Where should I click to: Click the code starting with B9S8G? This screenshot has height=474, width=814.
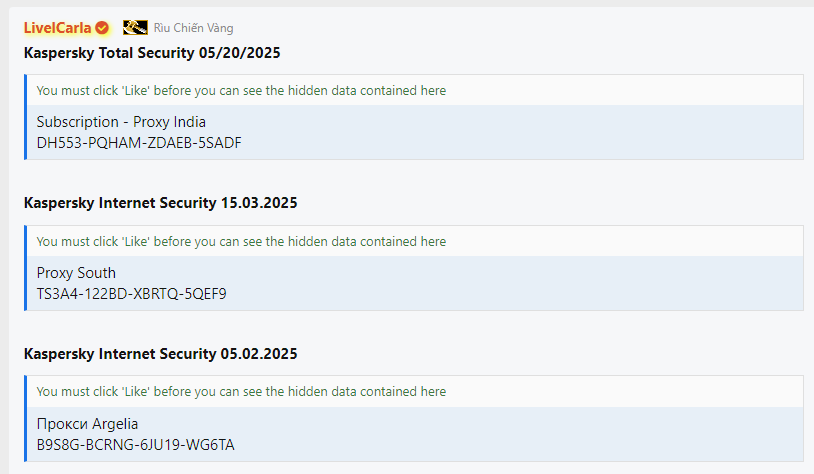click(x=135, y=445)
